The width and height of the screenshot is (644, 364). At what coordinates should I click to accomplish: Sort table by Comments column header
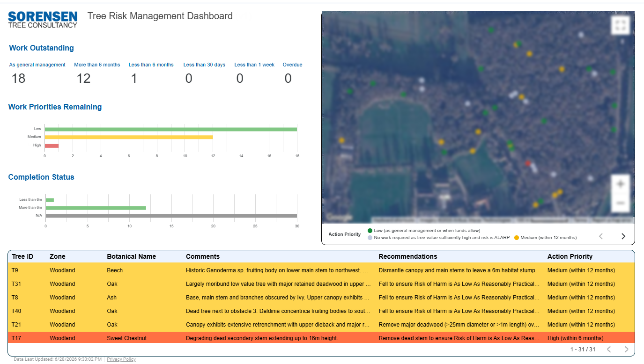(203, 256)
